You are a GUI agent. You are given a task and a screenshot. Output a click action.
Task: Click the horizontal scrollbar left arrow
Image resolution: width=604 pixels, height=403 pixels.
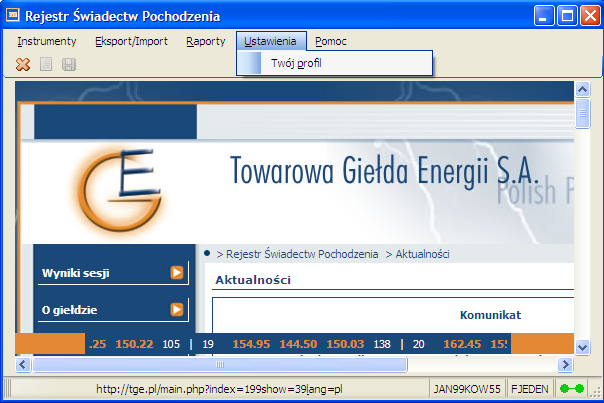tap(23, 364)
